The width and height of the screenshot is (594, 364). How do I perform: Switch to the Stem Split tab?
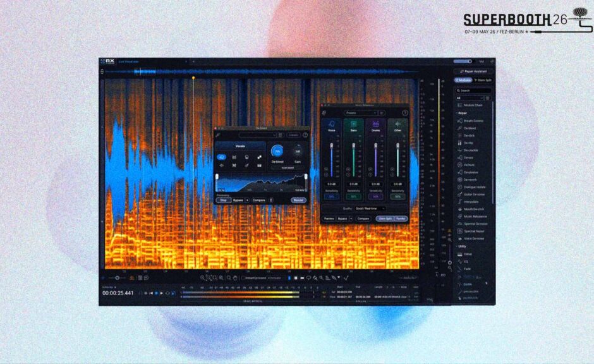(x=483, y=80)
